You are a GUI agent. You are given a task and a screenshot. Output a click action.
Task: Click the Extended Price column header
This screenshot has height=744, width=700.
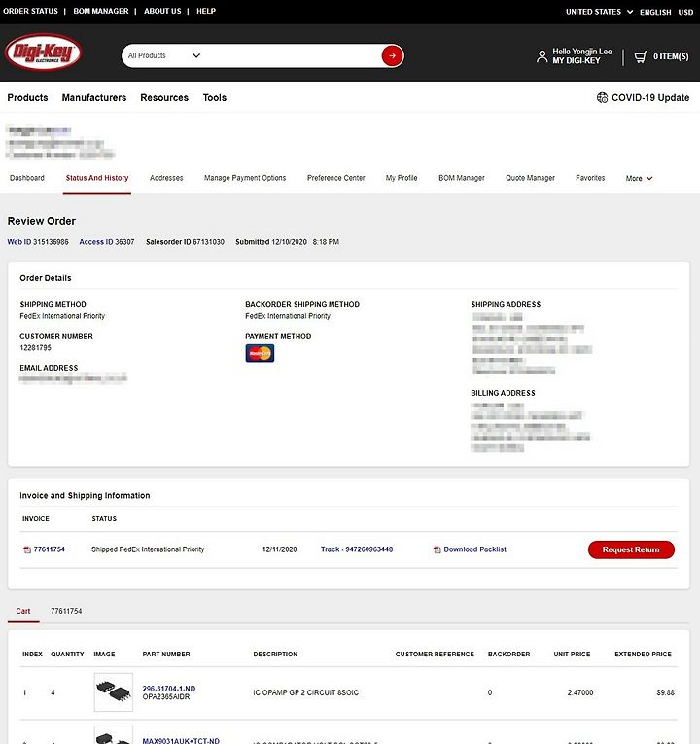click(643, 655)
